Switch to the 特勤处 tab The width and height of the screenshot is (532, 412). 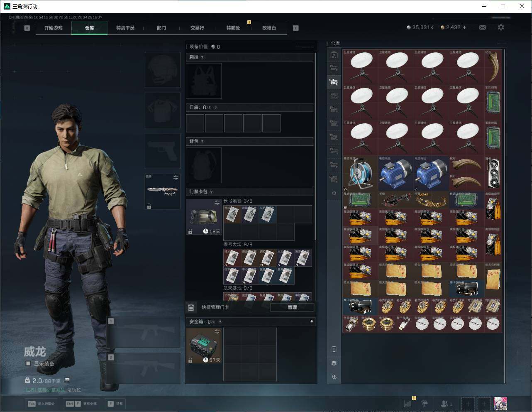[x=233, y=28]
